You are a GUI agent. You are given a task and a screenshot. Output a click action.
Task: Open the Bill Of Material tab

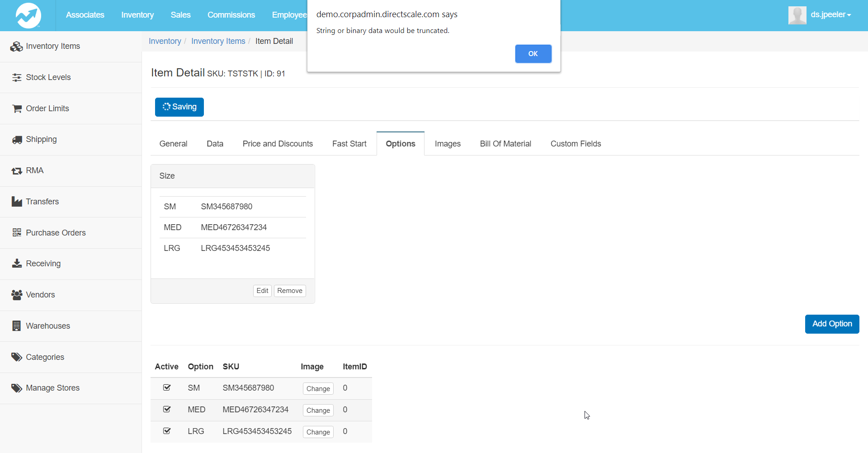coord(505,144)
